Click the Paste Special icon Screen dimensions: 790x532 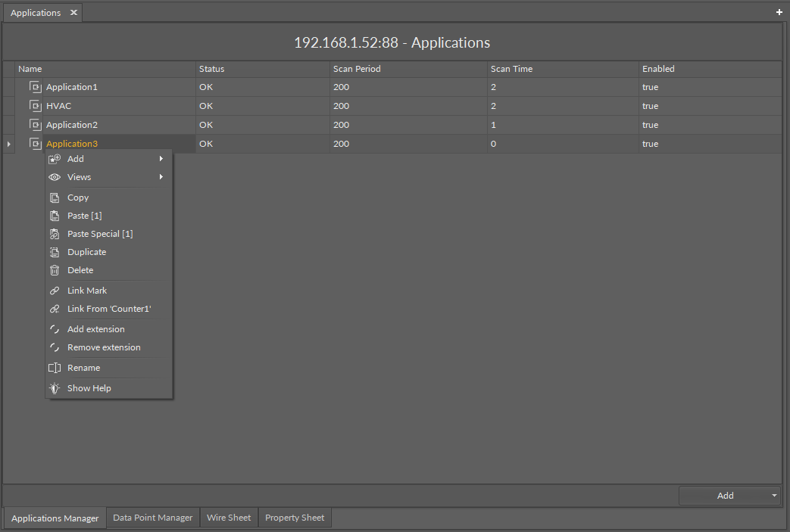point(55,234)
